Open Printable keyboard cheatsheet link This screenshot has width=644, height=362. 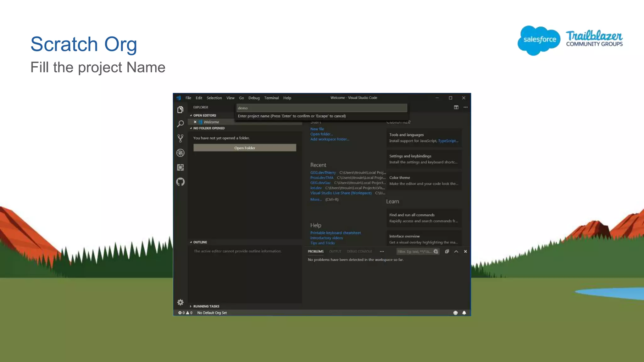coord(336,233)
